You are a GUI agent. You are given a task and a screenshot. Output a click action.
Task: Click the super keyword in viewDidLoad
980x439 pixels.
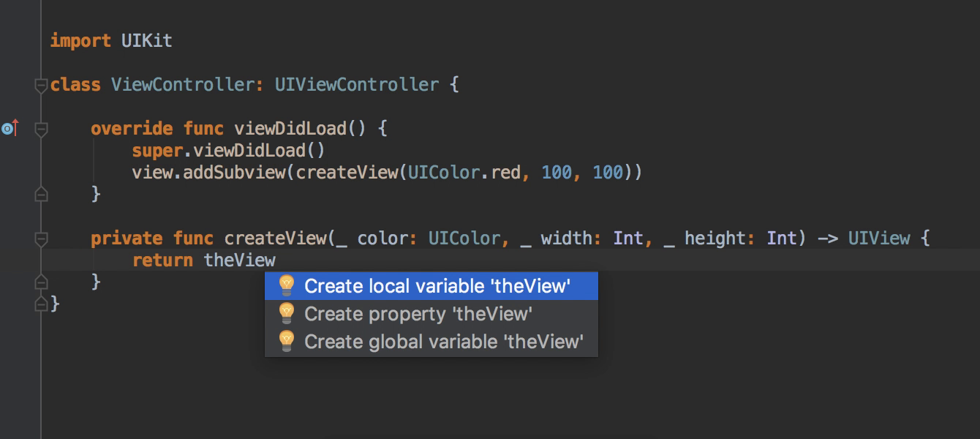(157, 151)
